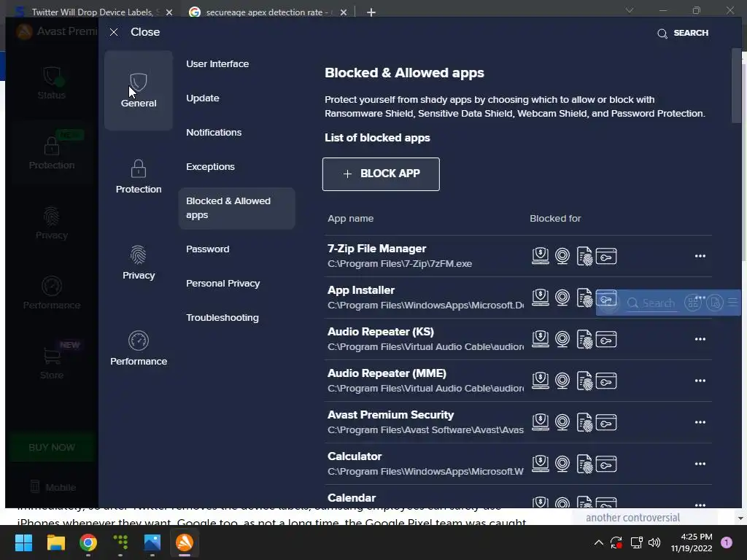747x560 pixels.
Task: Click Webcam Shield icon for App Installer
Action: (562, 297)
